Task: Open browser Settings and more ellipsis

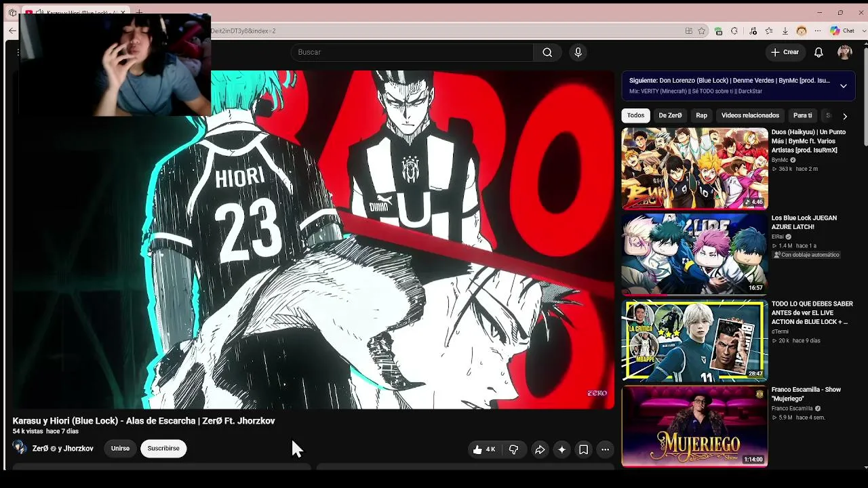Action: tap(818, 30)
